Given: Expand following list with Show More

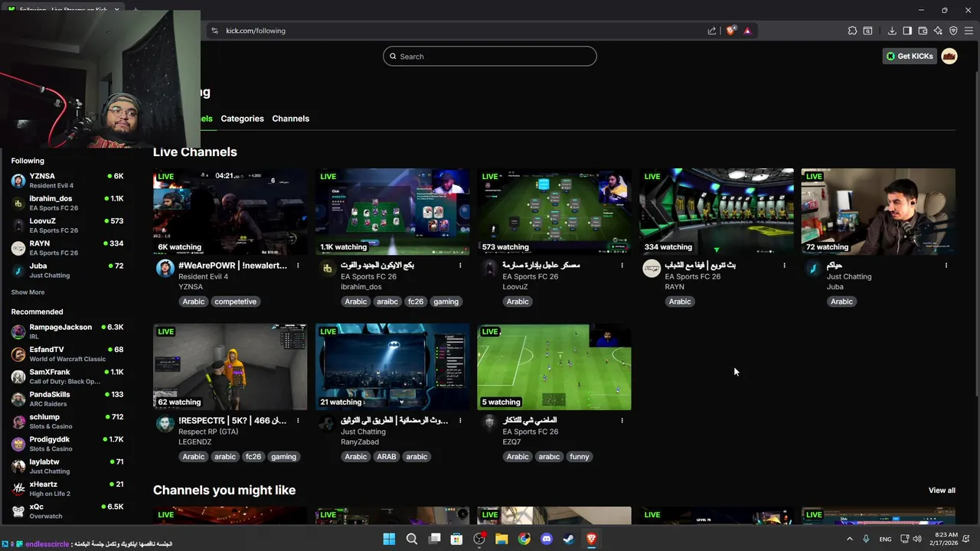Looking at the screenshot, I should pos(28,292).
